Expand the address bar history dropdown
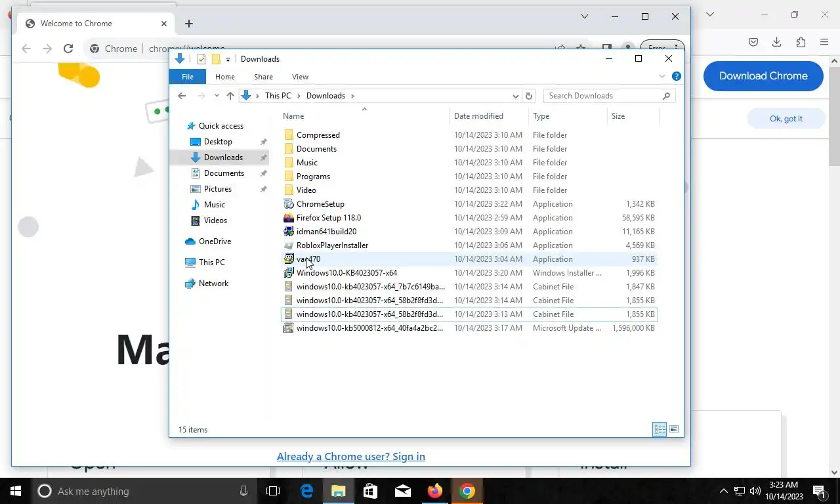 (x=515, y=96)
